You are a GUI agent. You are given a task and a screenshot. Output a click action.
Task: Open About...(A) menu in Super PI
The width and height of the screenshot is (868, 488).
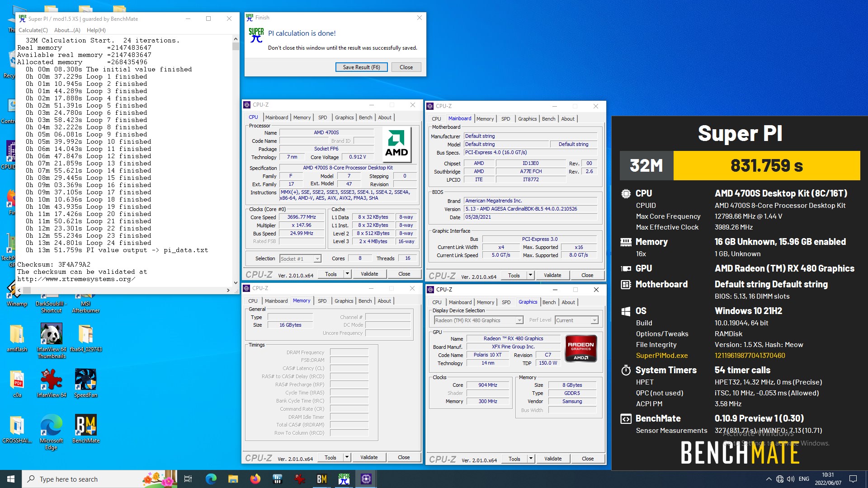click(x=67, y=30)
